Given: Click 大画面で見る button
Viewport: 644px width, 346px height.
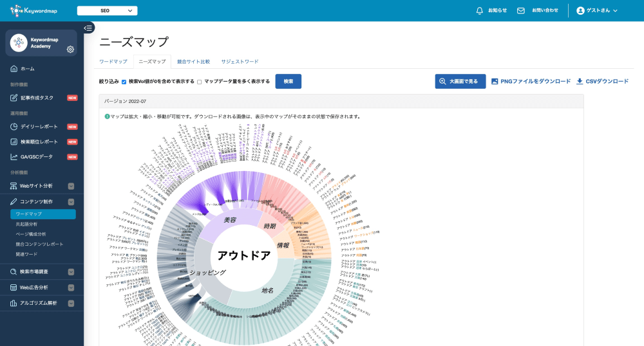Looking at the screenshot, I should pos(460,81).
